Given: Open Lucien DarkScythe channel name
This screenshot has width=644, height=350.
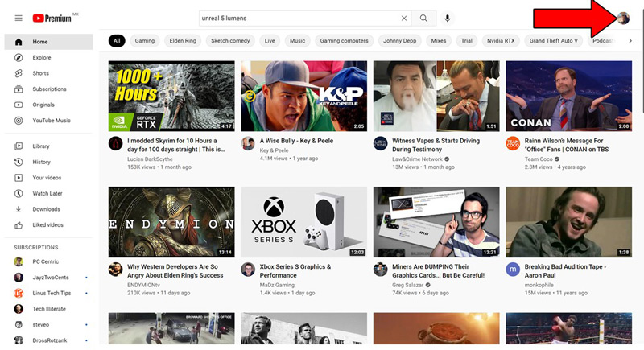Looking at the screenshot, I should pos(150,159).
